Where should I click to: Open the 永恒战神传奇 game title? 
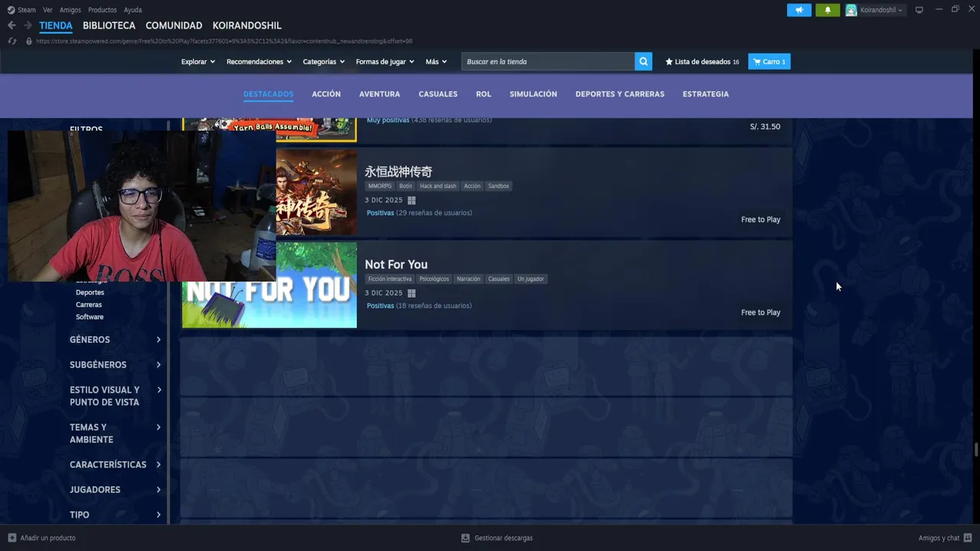coord(399,171)
